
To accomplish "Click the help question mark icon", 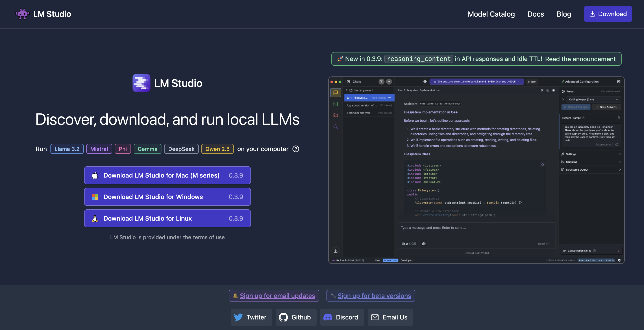I will 296,149.
